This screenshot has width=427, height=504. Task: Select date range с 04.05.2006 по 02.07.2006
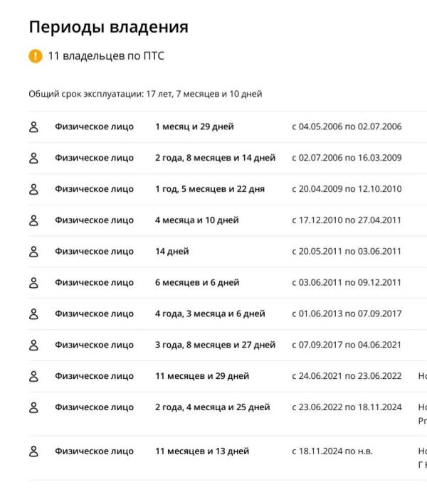[347, 127]
